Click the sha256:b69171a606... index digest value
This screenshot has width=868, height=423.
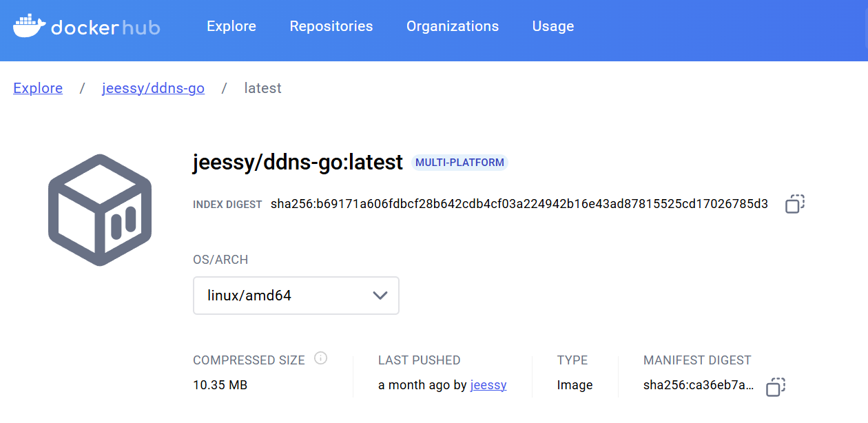click(x=519, y=204)
